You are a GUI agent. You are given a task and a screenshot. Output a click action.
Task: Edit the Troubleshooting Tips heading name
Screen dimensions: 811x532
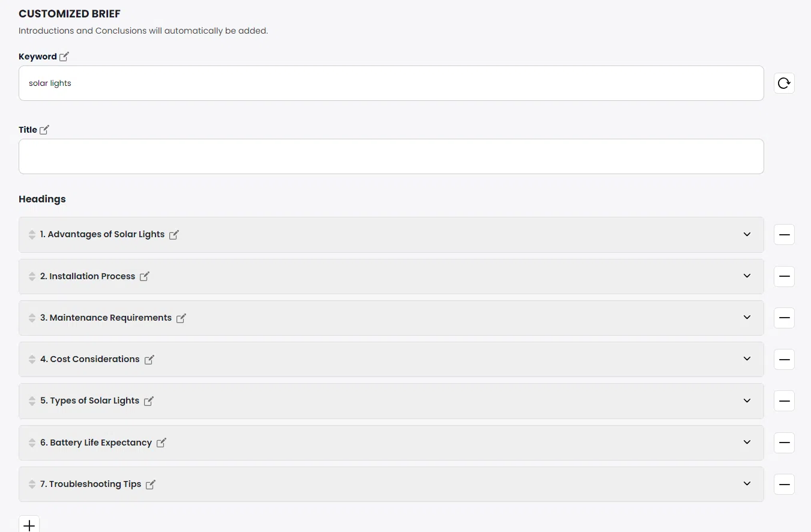pos(151,485)
